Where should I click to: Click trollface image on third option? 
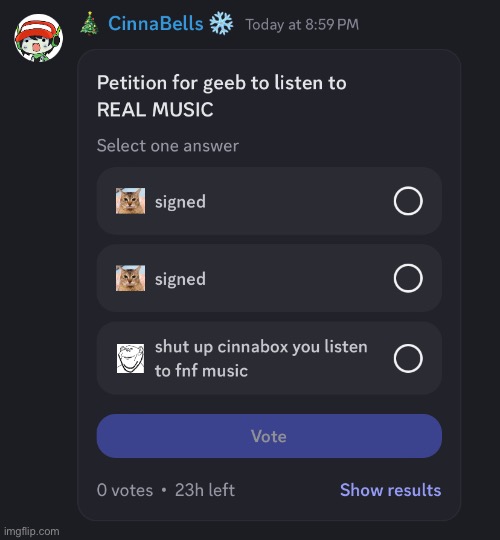coord(130,358)
